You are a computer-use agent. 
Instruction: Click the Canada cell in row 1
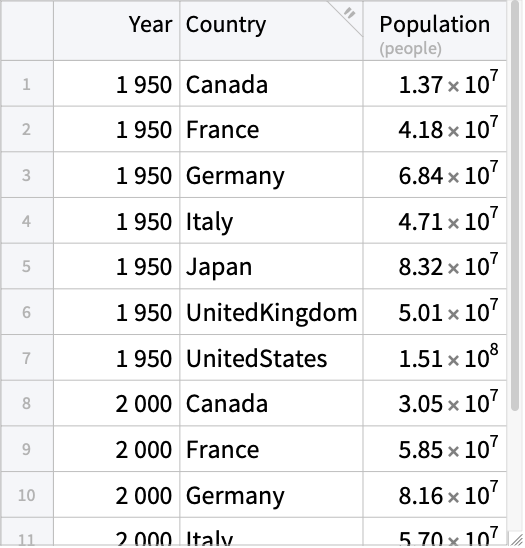271,84
